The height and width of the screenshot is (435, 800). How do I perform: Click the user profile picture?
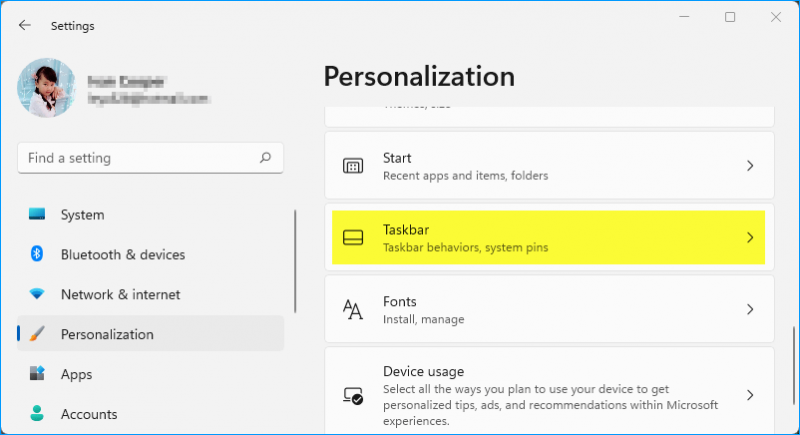point(46,88)
